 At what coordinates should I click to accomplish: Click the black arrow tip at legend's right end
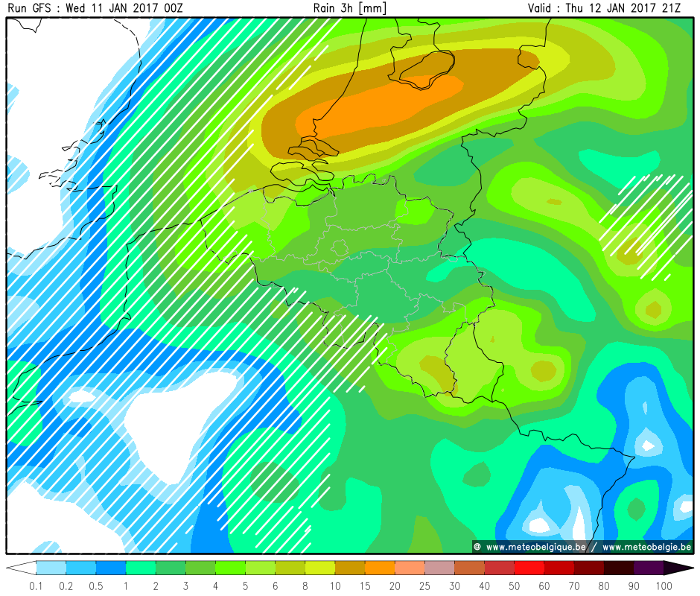678,568
